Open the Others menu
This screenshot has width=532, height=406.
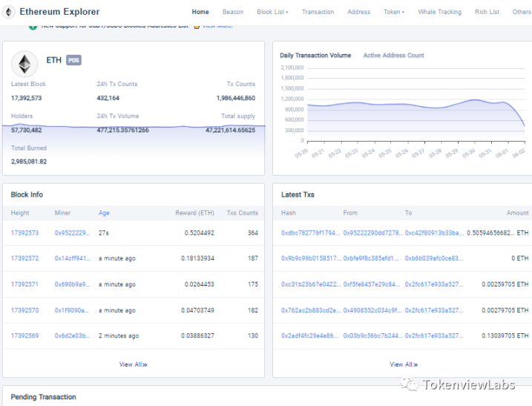pos(521,12)
